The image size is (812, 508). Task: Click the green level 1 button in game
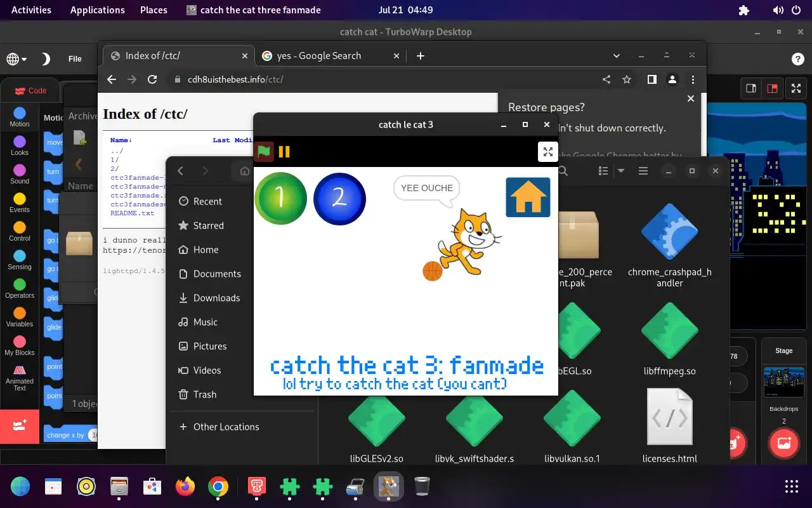(x=280, y=199)
